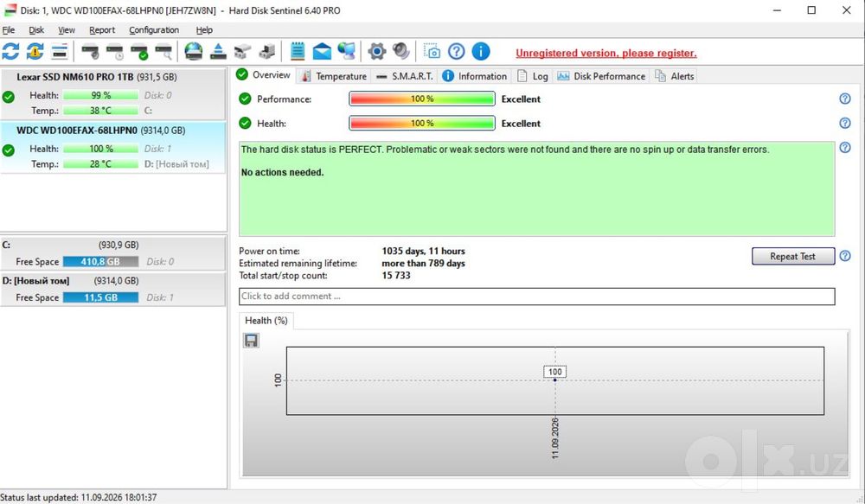The image size is (865, 504).
Task: Click the refresh with warning triangle icon
Action: click(35, 52)
